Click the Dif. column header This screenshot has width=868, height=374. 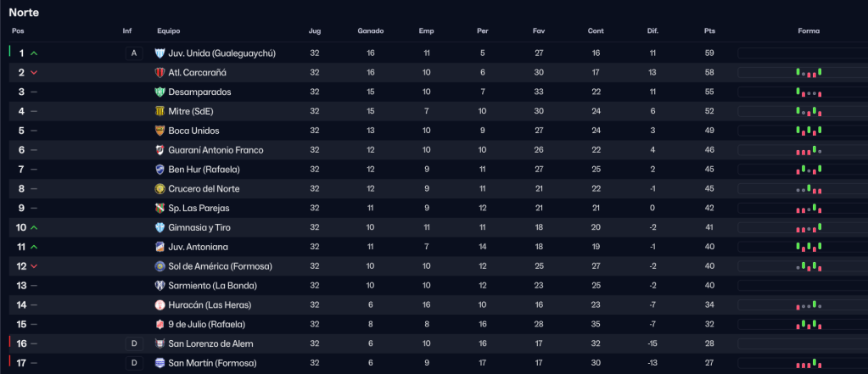click(x=652, y=31)
